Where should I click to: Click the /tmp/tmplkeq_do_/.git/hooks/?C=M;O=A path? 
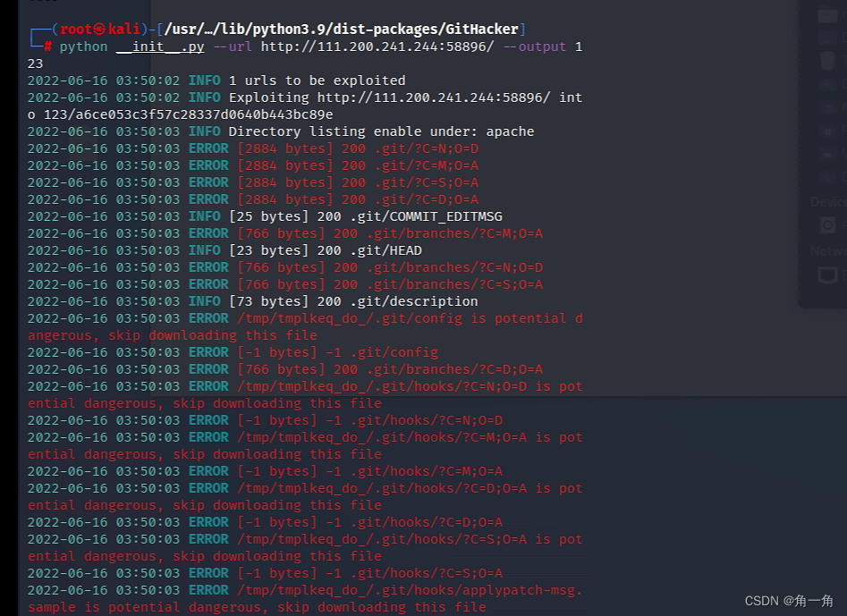coord(382,437)
